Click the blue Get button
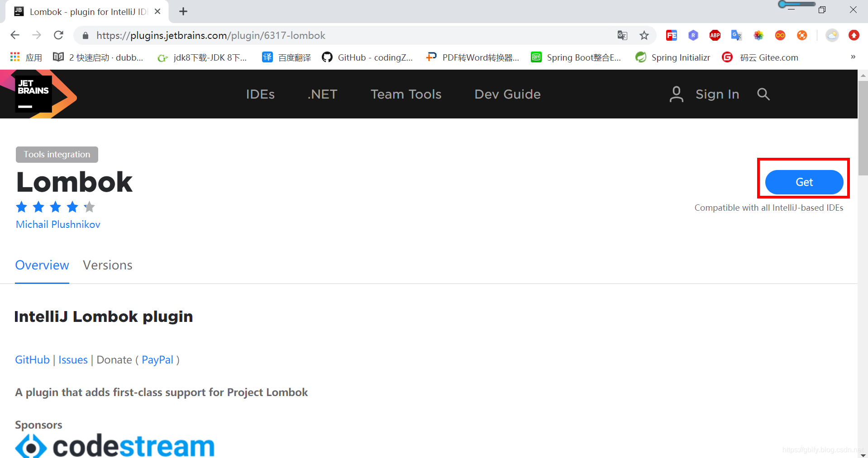Image resolution: width=868 pixels, height=458 pixels. [804, 182]
